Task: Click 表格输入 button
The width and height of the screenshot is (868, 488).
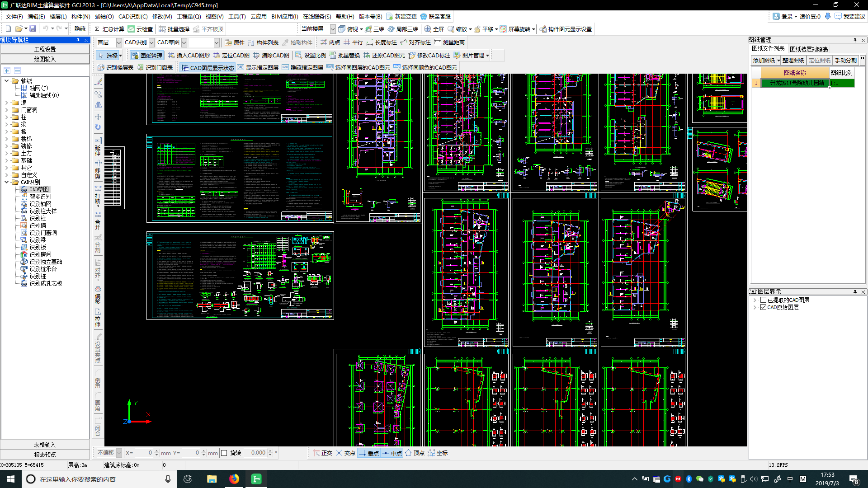Action: 45,445
